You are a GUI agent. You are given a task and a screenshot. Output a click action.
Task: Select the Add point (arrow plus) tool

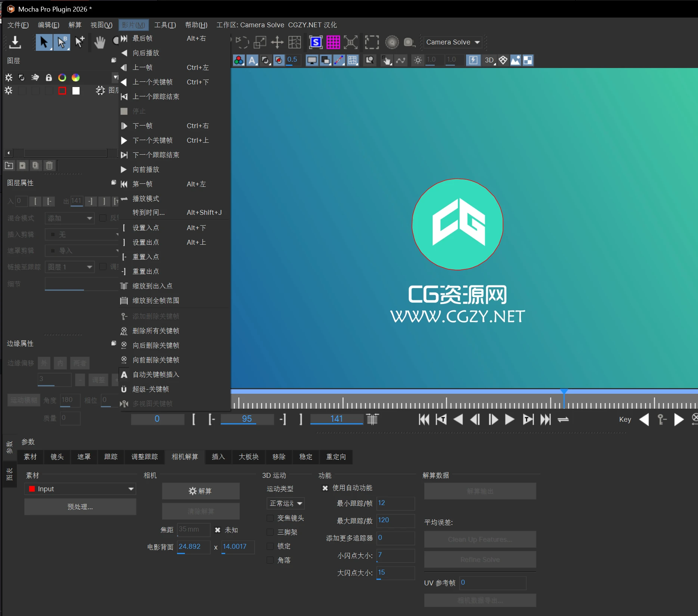coord(80,42)
